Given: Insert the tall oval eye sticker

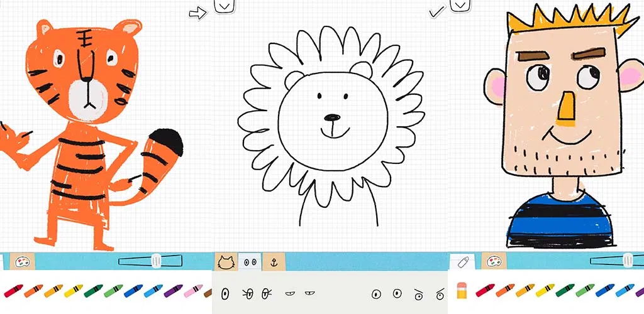Looking at the screenshot, I should click(x=225, y=293).
